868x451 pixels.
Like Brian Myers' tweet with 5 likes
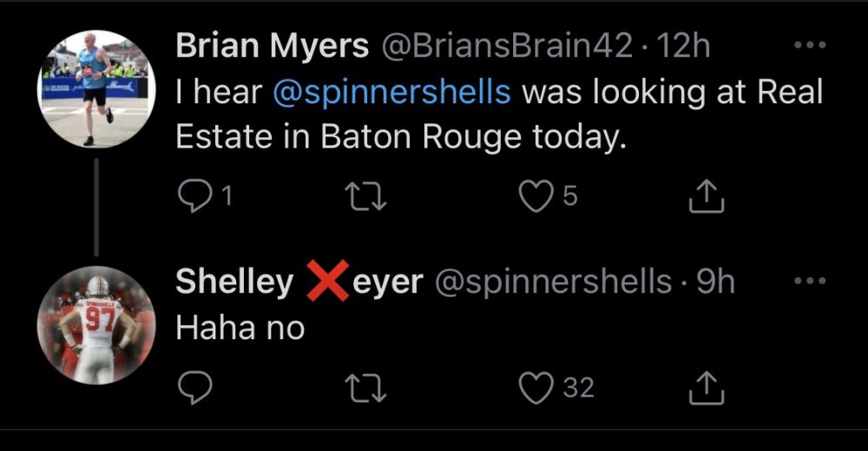pos(535,199)
